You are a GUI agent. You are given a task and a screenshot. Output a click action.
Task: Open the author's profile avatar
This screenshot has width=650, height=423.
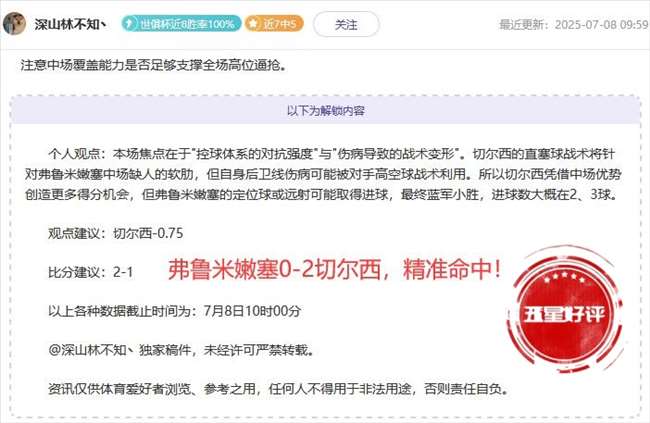(15, 24)
